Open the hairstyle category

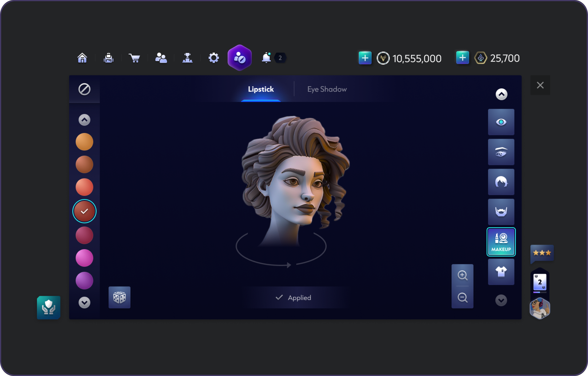tap(501, 182)
